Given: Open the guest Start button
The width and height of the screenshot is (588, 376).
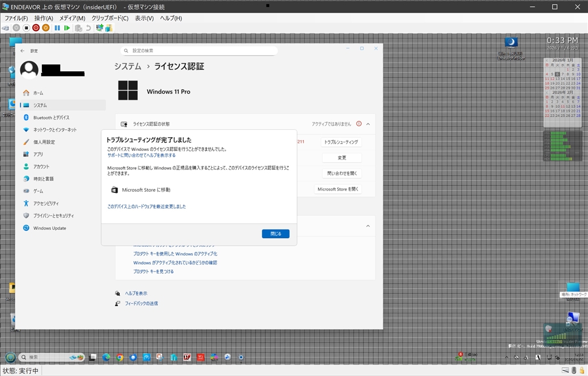Looking at the screenshot, I should (x=10, y=357).
